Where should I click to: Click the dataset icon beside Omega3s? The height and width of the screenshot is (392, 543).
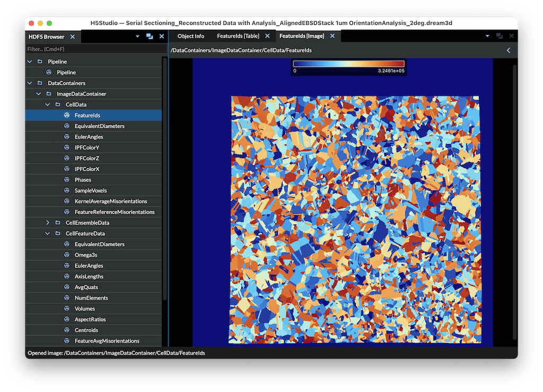(67, 255)
